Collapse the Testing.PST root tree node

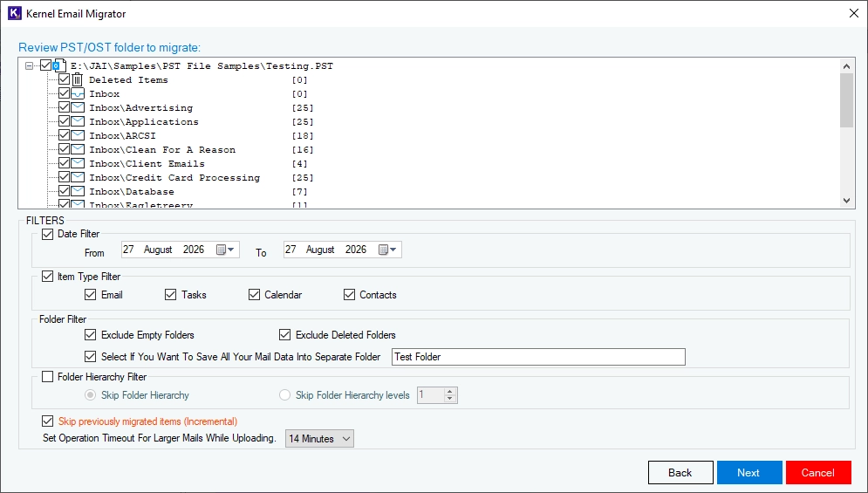[30, 66]
